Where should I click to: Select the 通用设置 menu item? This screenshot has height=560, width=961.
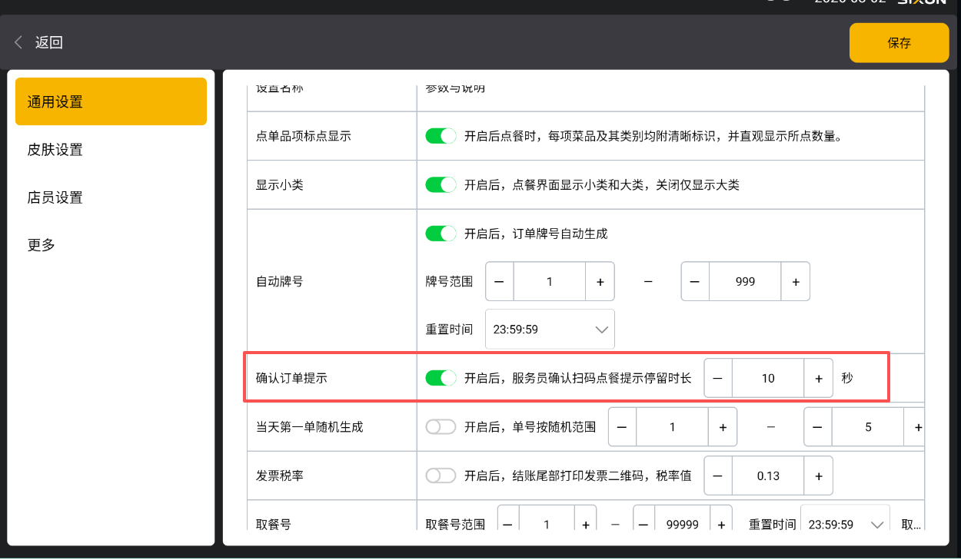pos(111,101)
